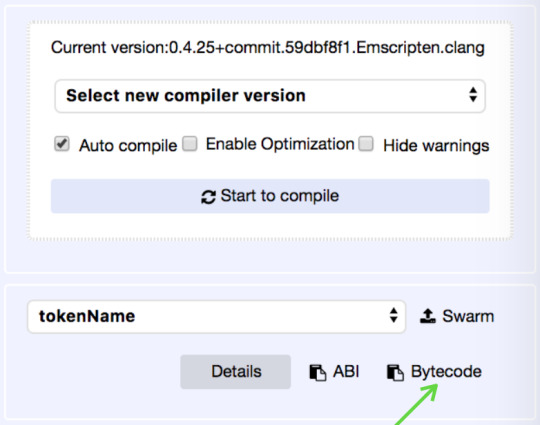
Task: Click the Hide warnings label text
Action: (x=436, y=145)
